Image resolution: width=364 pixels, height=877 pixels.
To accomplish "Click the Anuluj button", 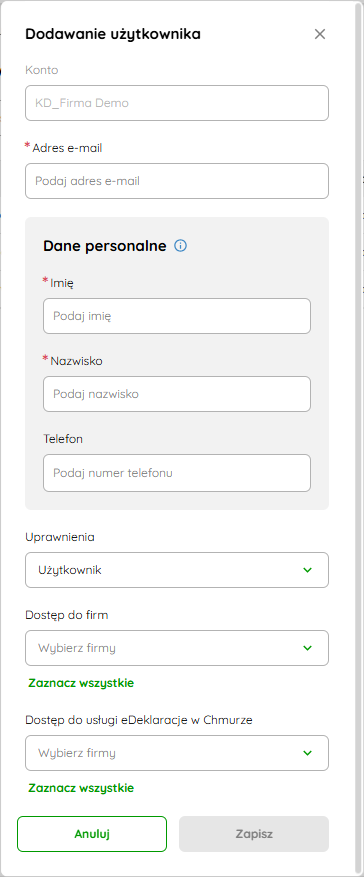I will (x=92, y=834).
